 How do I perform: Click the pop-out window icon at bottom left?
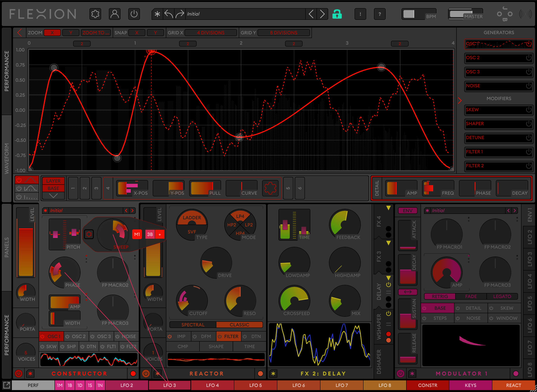coord(6,385)
